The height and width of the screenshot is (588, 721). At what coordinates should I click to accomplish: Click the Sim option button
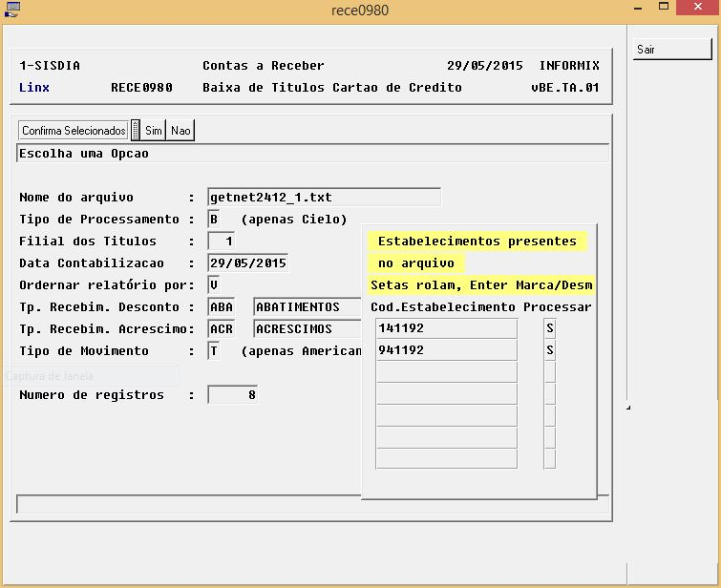[x=153, y=131]
